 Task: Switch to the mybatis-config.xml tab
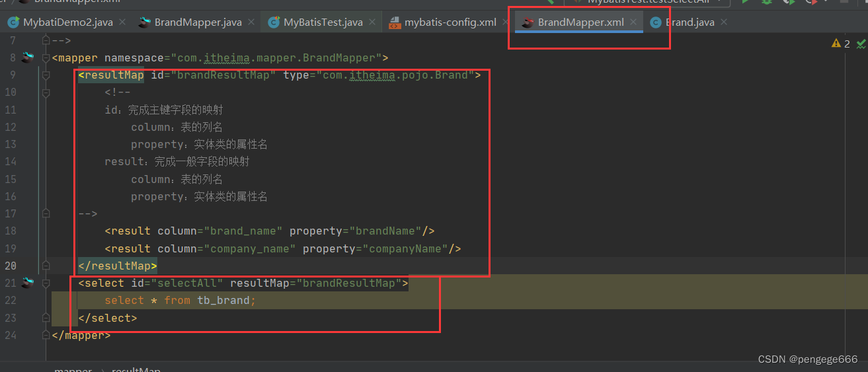point(450,22)
